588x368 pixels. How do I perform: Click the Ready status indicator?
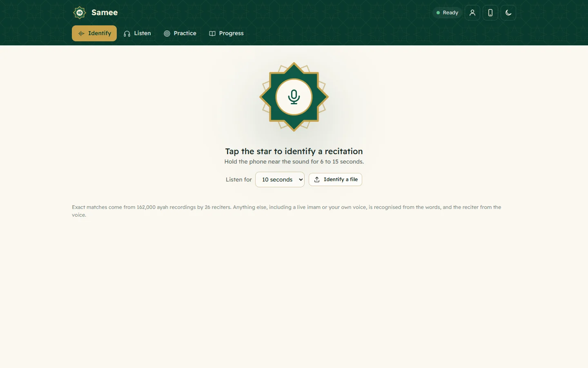pos(447,13)
